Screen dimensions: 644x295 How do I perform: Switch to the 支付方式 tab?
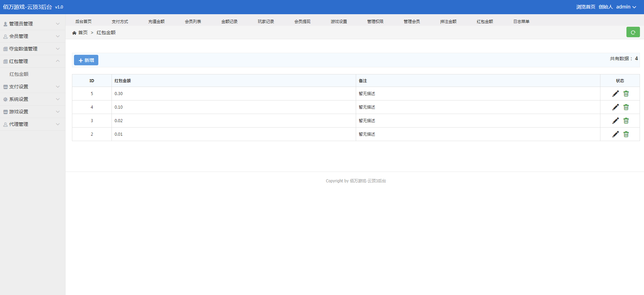pyautogui.click(x=120, y=21)
